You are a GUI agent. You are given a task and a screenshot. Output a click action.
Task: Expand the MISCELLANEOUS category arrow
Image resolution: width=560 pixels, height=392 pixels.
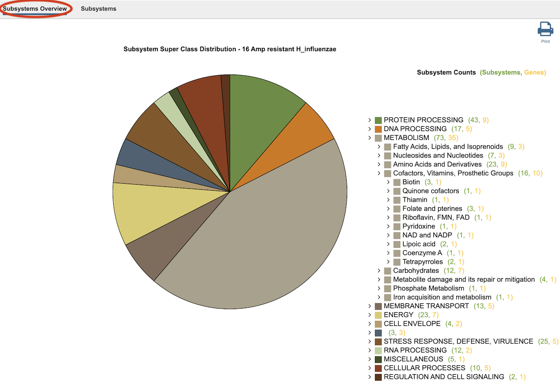tap(369, 359)
